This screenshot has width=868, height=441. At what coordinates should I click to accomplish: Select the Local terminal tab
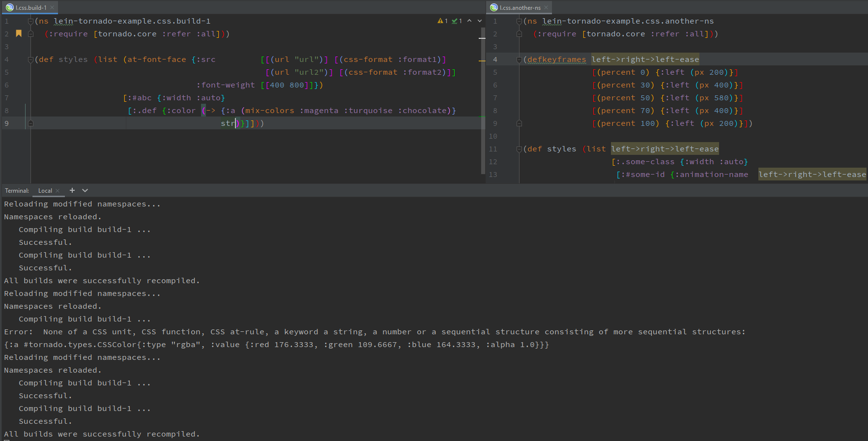pos(45,191)
